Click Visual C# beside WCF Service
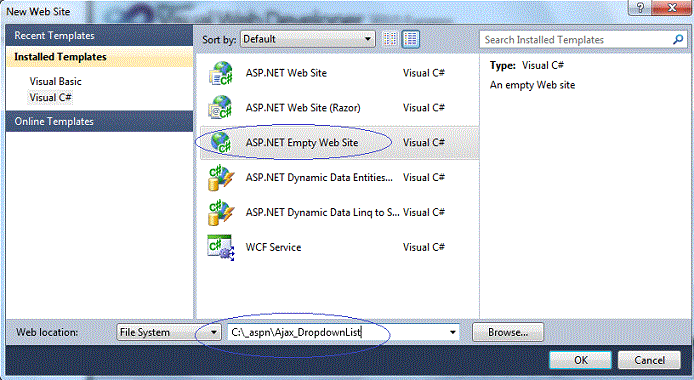 (x=424, y=247)
